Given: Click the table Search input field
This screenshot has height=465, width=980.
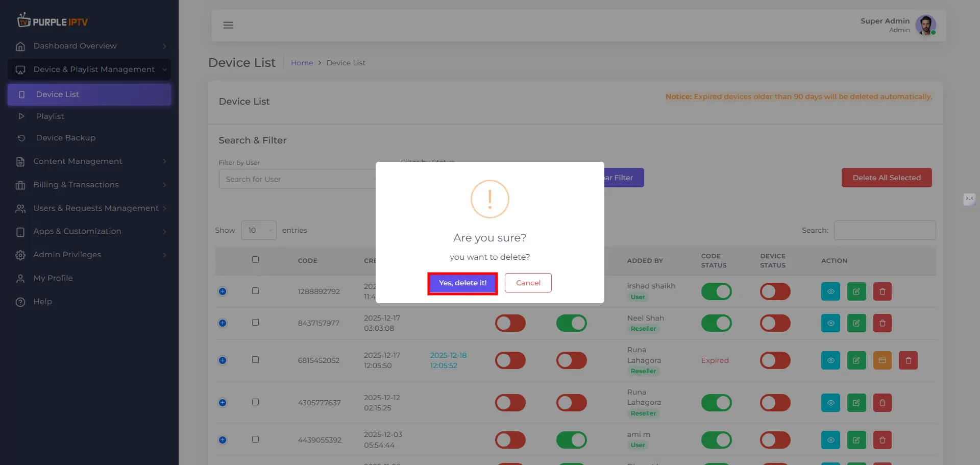Looking at the screenshot, I should point(885,230).
